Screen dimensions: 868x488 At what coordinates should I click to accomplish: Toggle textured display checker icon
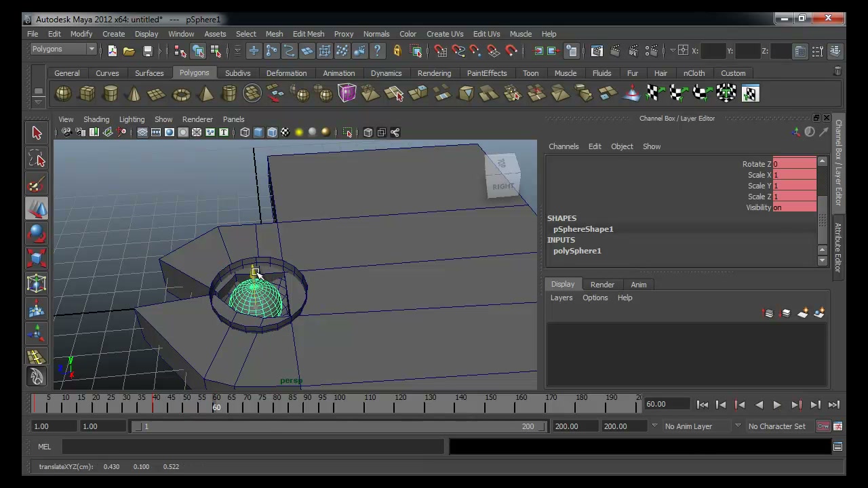(x=285, y=132)
